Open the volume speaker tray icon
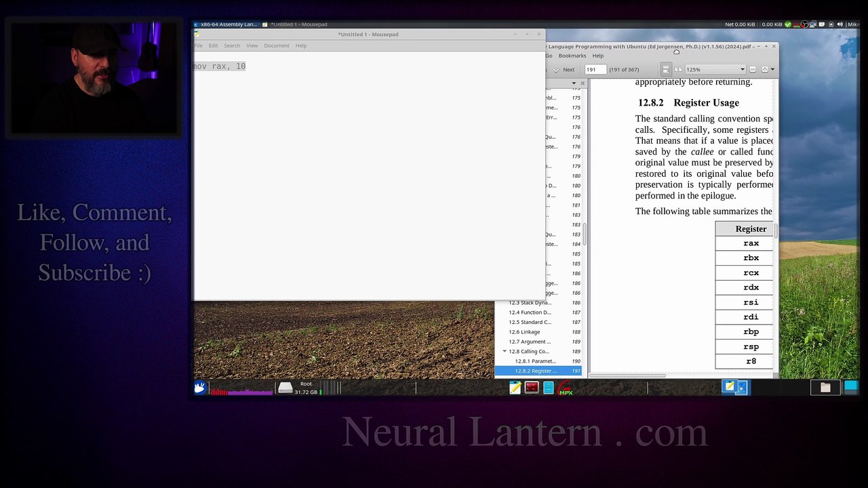This screenshot has height=488, width=868. 840,24
